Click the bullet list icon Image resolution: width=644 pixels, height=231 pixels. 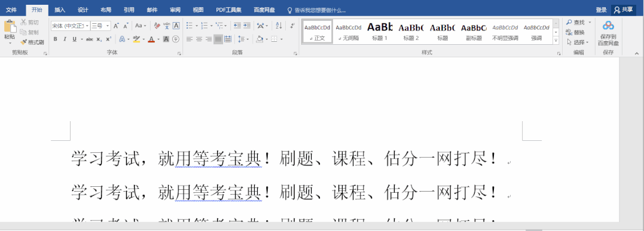pyautogui.click(x=190, y=26)
